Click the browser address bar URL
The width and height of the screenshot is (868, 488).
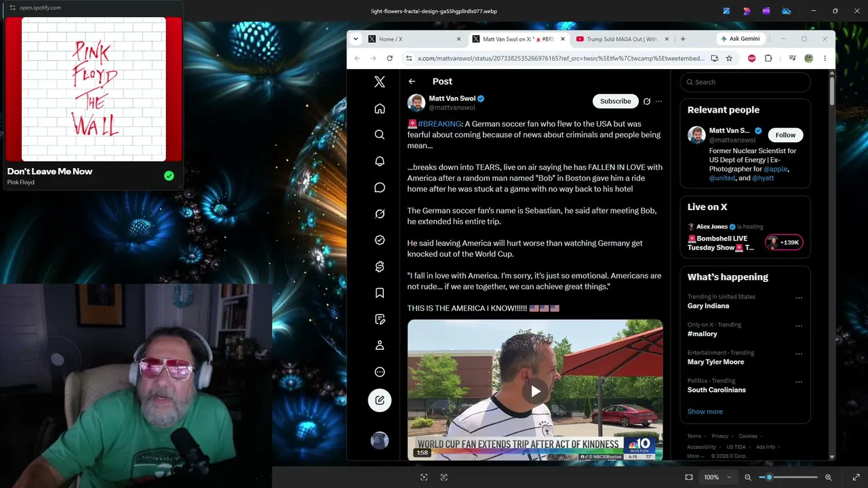[x=562, y=58]
